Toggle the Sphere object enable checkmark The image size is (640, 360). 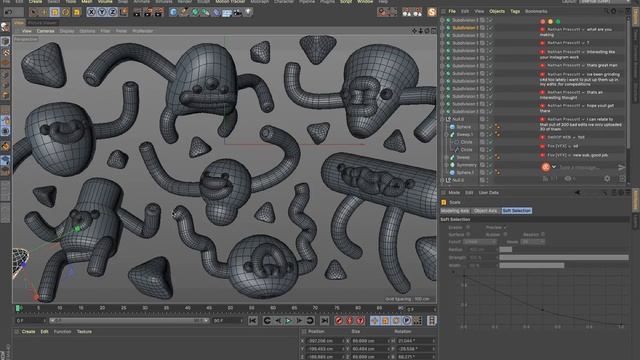pyautogui.click(x=490, y=127)
